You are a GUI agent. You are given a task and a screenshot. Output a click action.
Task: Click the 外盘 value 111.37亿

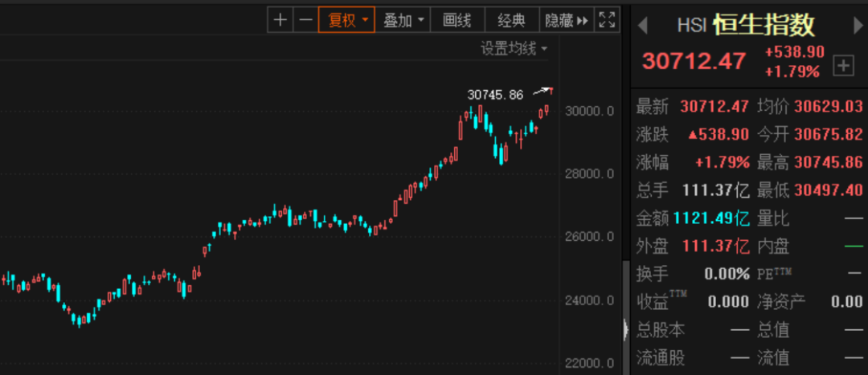pos(716,247)
